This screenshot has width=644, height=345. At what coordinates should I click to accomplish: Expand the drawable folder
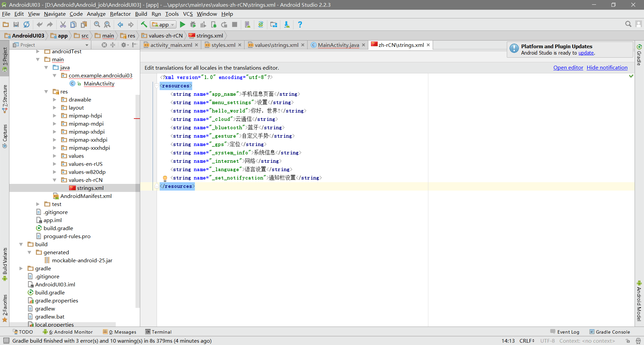tap(55, 100)
